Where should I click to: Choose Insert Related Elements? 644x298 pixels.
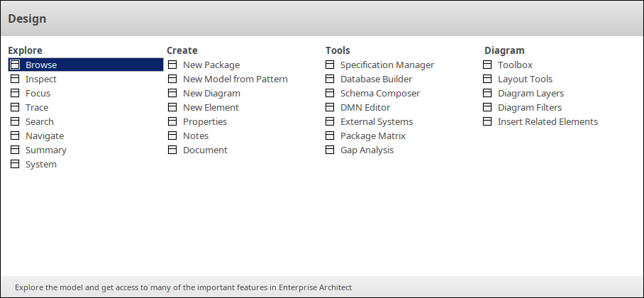click(548, 121)
